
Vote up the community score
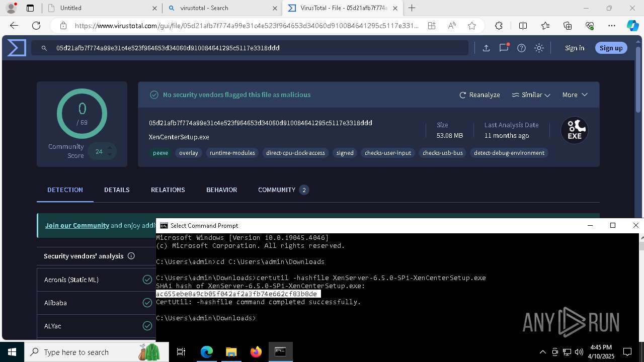109,147
